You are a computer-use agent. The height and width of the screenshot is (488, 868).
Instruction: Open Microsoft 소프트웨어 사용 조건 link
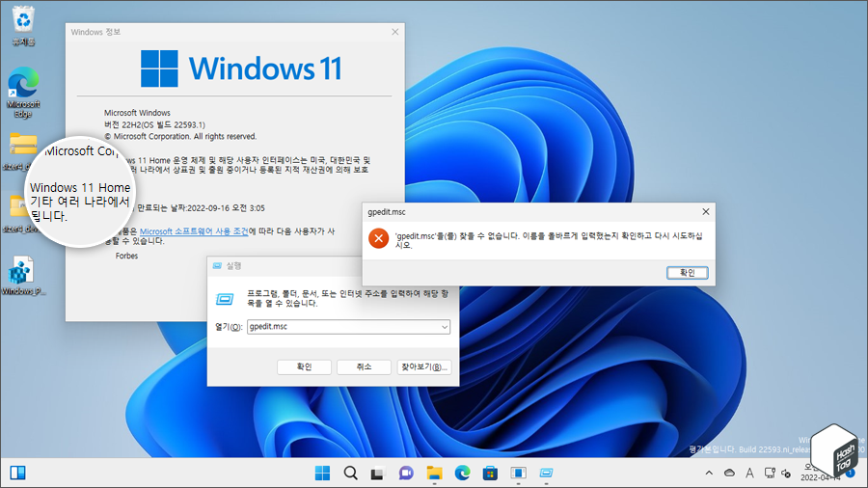tap(194, 231)
